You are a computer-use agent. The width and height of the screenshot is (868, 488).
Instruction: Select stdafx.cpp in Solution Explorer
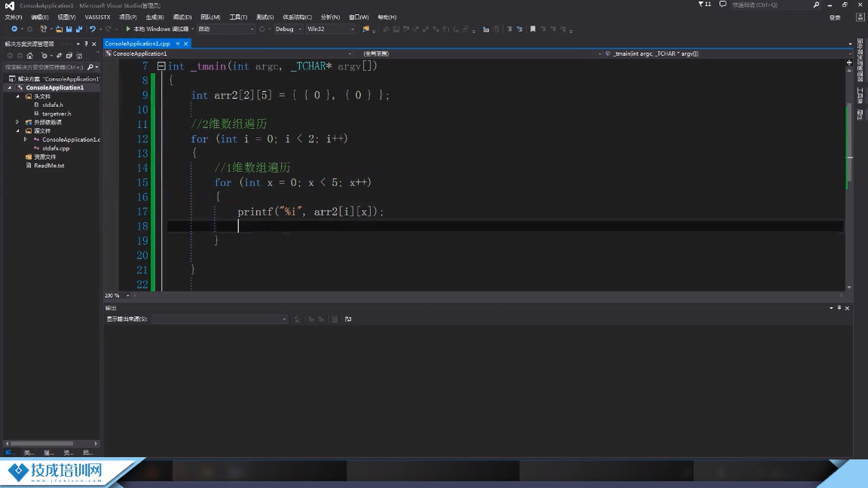56,148
